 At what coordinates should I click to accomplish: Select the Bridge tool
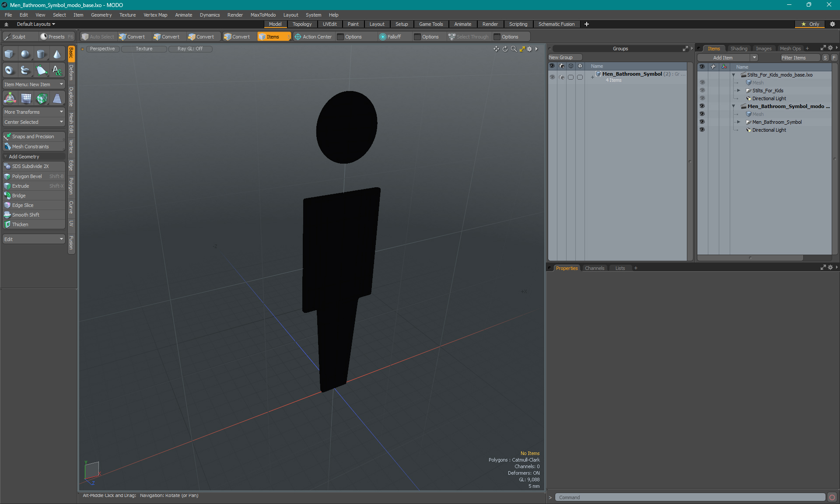tap(33, 195)
